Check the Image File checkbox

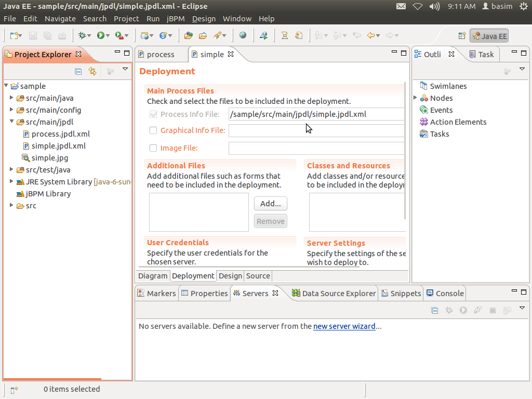[153, 148]
